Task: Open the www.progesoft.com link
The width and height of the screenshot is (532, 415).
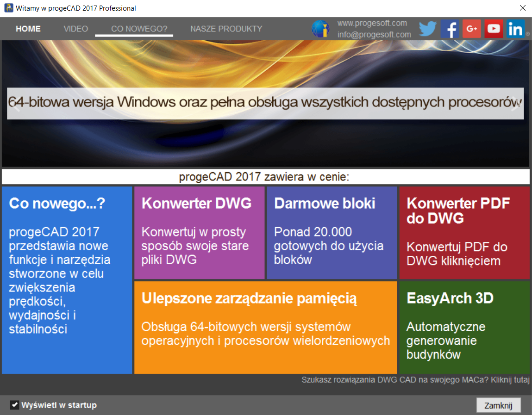Action: click(372, 23)
